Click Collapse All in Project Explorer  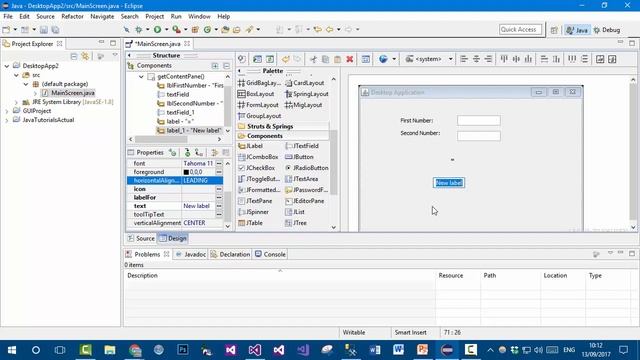pyautogui.click(x=74, y=56)
